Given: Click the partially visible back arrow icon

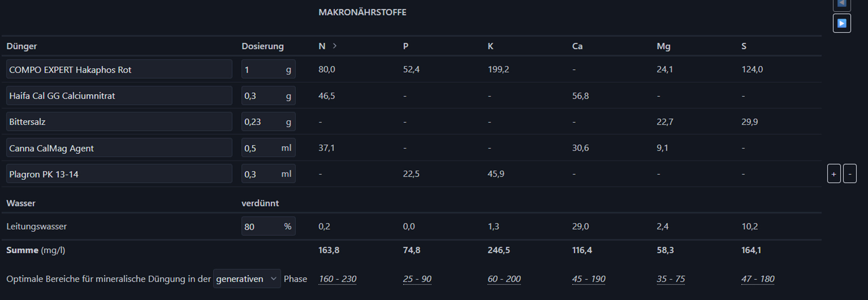Looking at the screenshot, I should point(842,4).
